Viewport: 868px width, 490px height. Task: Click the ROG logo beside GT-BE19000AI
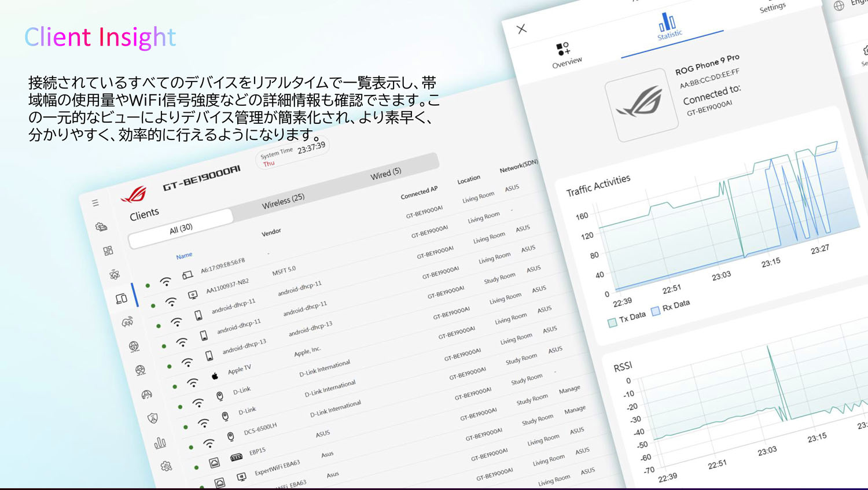[x=134, y=194]
